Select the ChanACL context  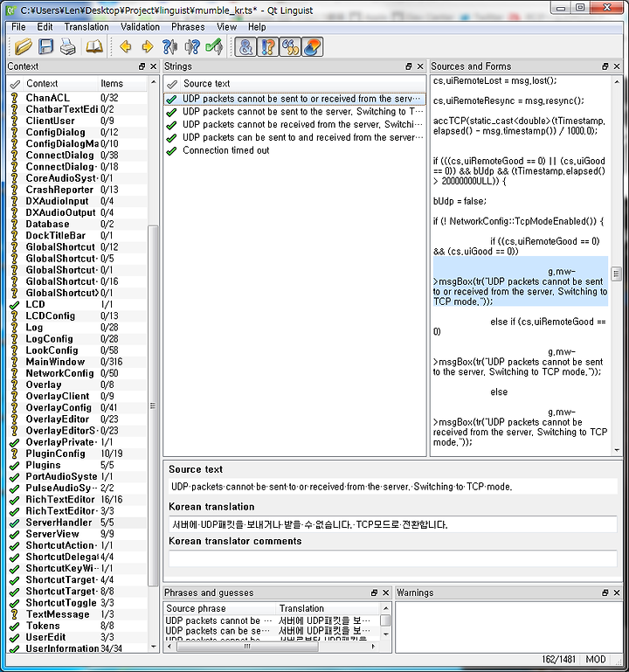point(78,98)
